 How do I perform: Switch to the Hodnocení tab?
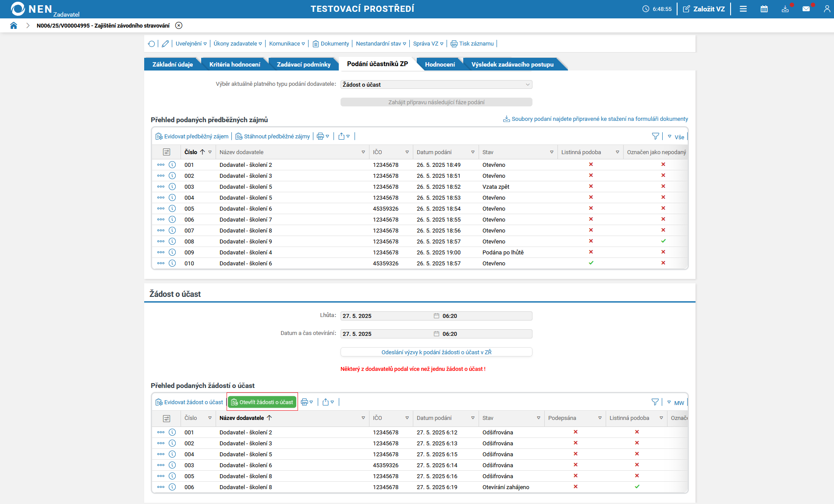coord(440,64)
